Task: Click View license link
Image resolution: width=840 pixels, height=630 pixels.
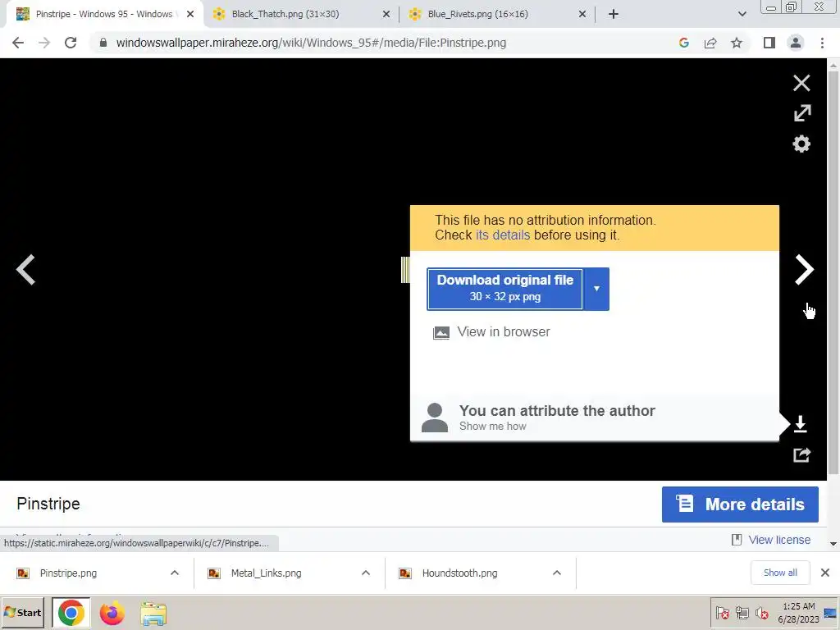Action: 779,540
